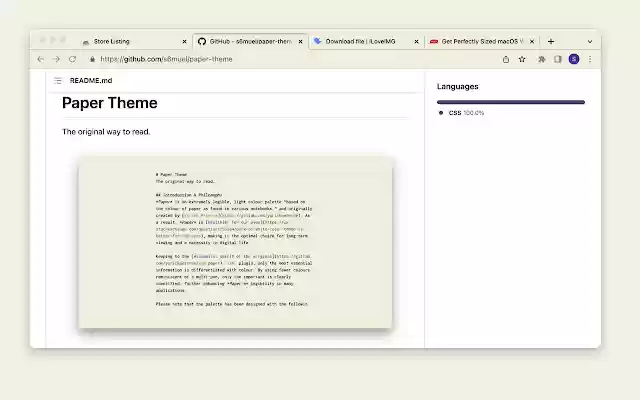This screenshot has height=400, width=640.
Task: View site info via the padlock icon
Action: (x=92, y=59)
